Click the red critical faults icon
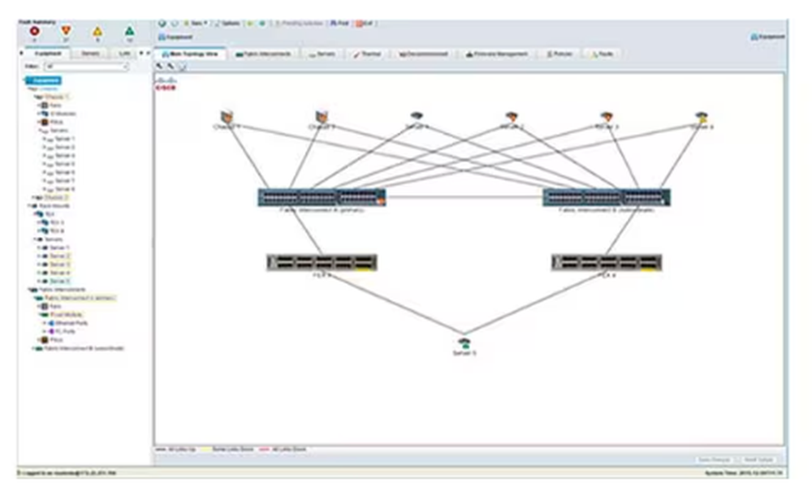 tap(35, 31)
